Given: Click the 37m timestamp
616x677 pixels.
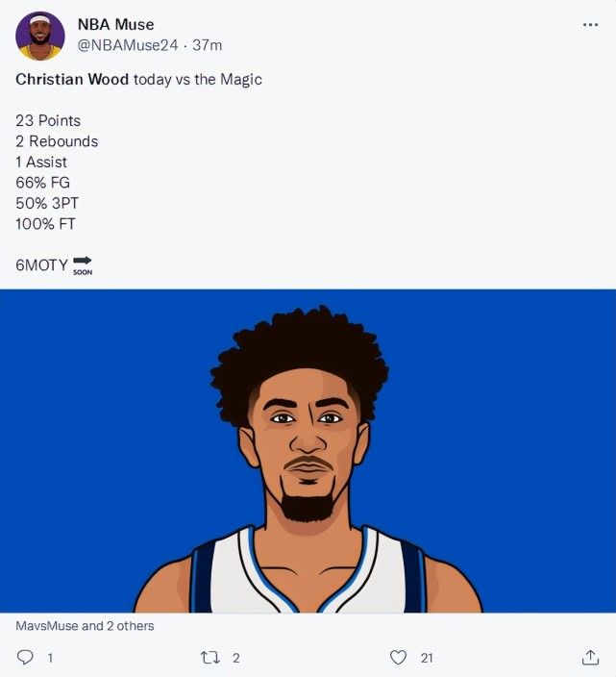Looking at the screenshot, I should pos(207,45).
